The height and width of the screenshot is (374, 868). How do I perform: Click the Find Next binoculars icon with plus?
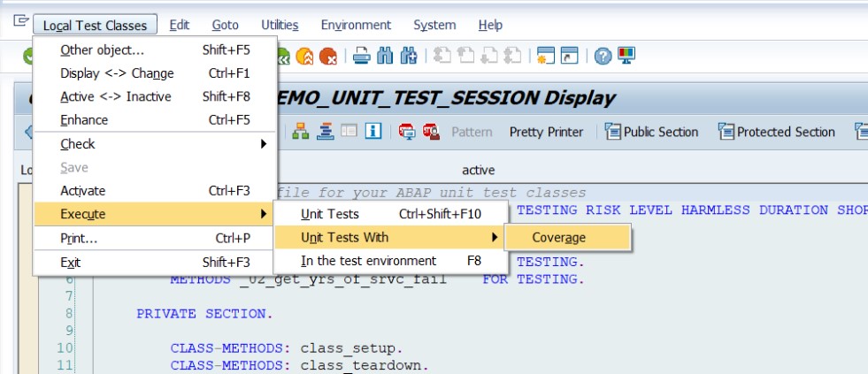[409, 56]
